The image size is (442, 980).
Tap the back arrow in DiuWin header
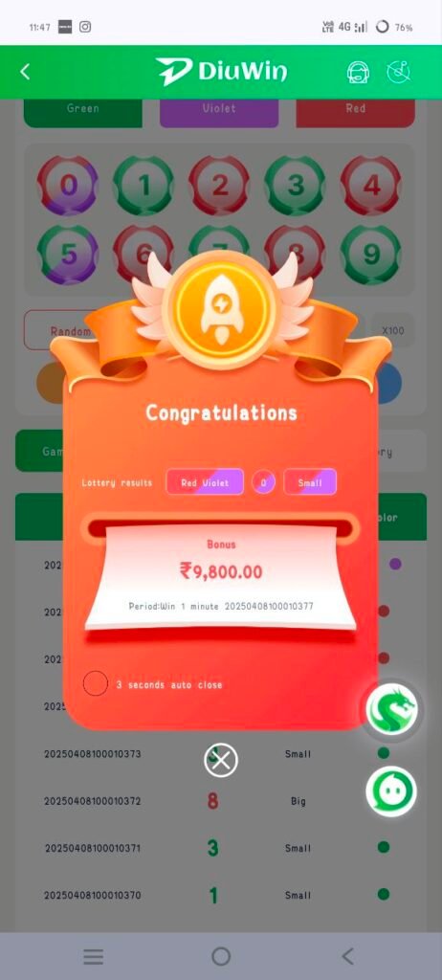point(25,72)
